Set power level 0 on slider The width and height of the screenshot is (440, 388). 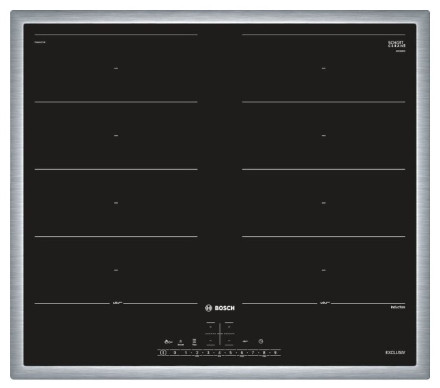pyautogui.click(x=174, y=352)
